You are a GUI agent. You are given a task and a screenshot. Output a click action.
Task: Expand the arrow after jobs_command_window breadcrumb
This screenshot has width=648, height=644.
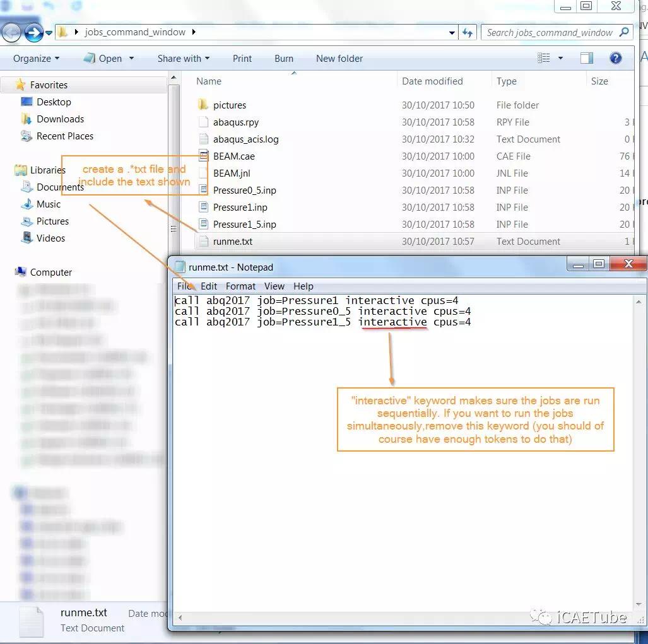pyautogui.click(x=194, y=32)
